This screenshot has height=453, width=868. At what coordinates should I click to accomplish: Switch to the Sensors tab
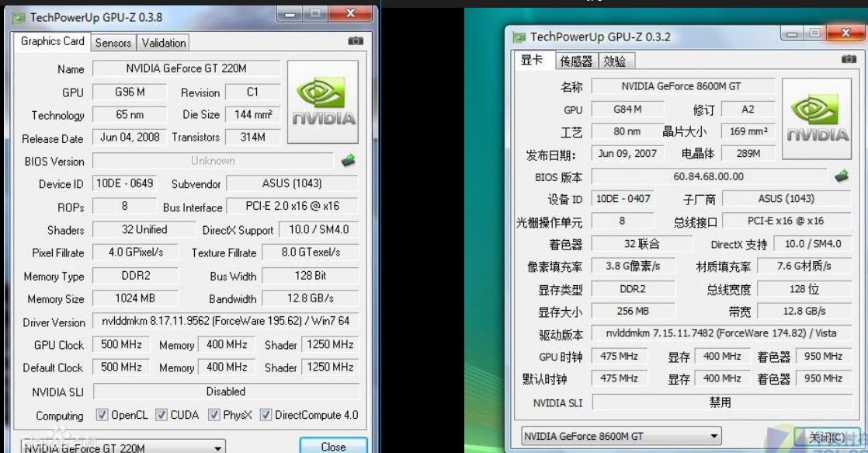(x=113, y=43)
